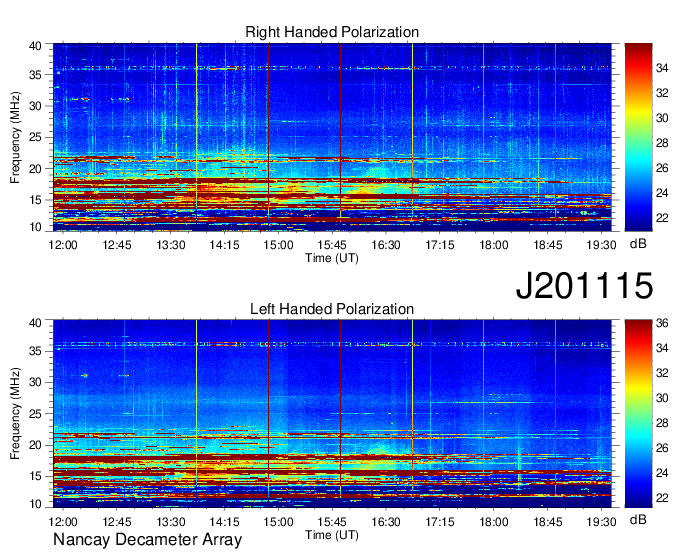Screen dimensions: 680x552
Task: Click the "Right Handed Polarization" title
Action: pos(332,32)
